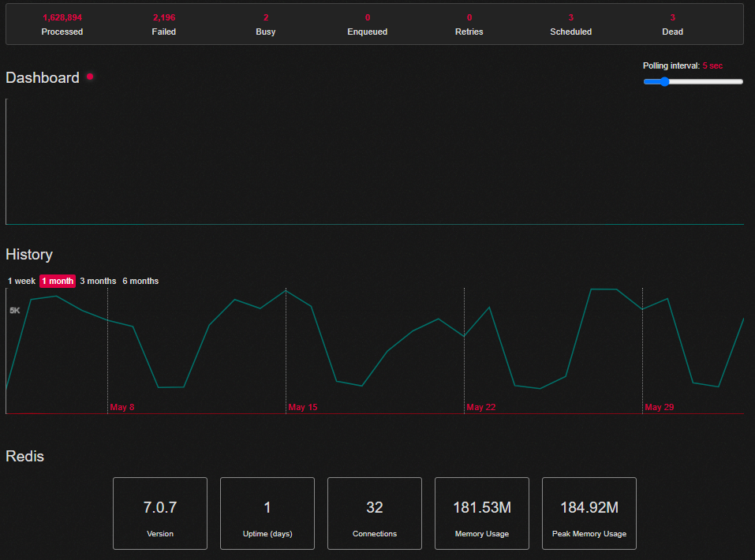Select the 1 month history range
This screenshot has height=560, width=755.
[58, 282]
